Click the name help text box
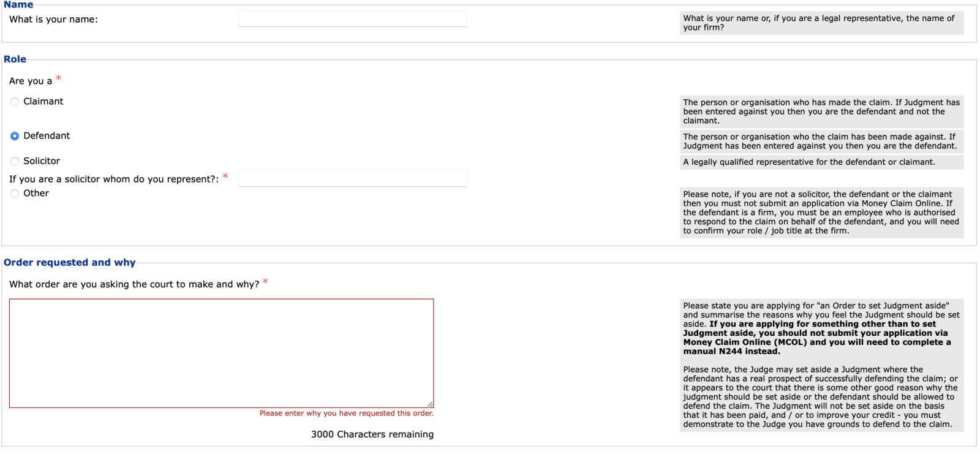 pyautogui.click(x=821, y=23)
